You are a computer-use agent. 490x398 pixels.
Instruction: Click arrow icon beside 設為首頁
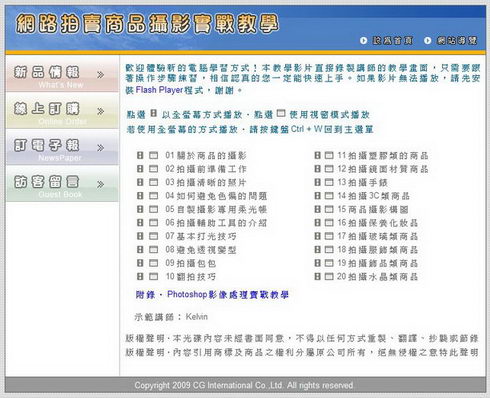(x=363, y=41)
